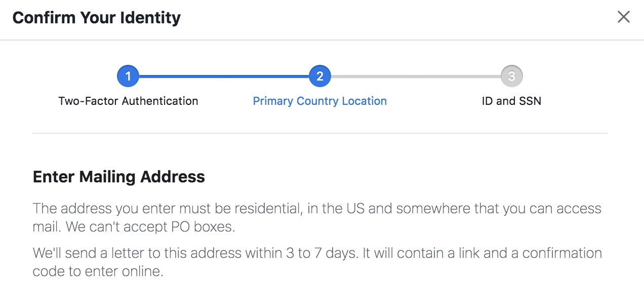Select the step 2 circle icon

coord(319,77)
